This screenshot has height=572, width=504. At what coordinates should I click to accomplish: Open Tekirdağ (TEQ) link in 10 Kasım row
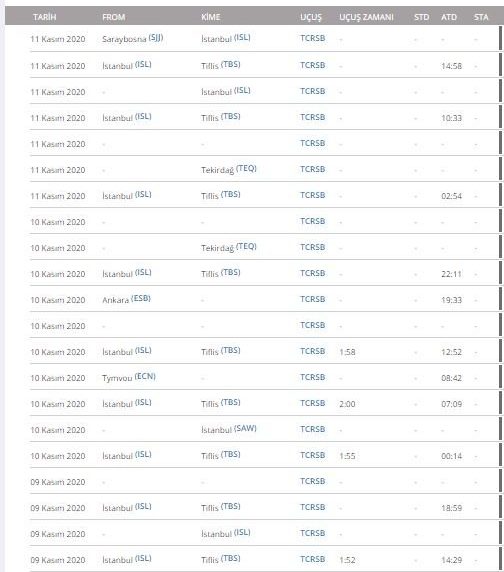coord(229,247)
